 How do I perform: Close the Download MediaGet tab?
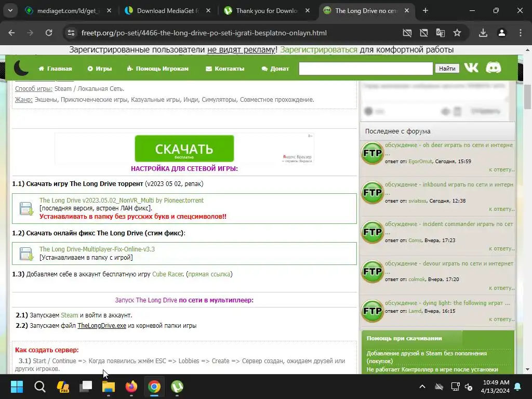point(208,11)
